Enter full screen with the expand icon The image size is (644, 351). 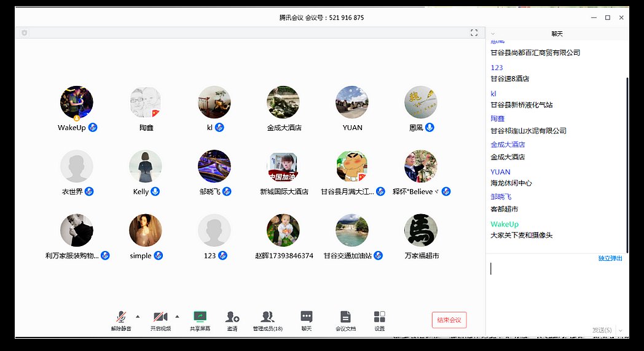(x=474, y=33)
